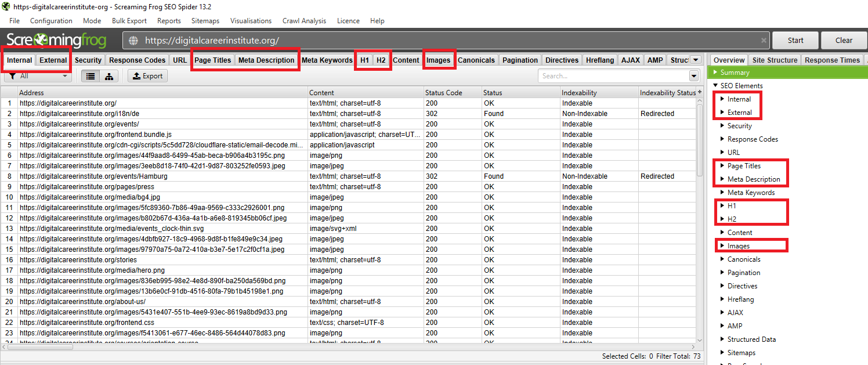The image size is (868, 365).
Task: Expand Security in the sidebar tree
Action: coord(722,126)
